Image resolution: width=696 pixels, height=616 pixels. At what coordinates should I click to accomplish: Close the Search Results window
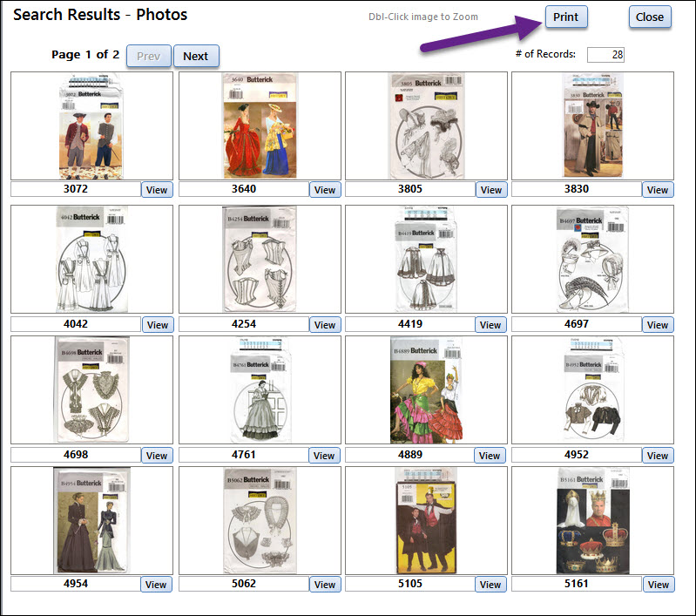click(649, 17)
